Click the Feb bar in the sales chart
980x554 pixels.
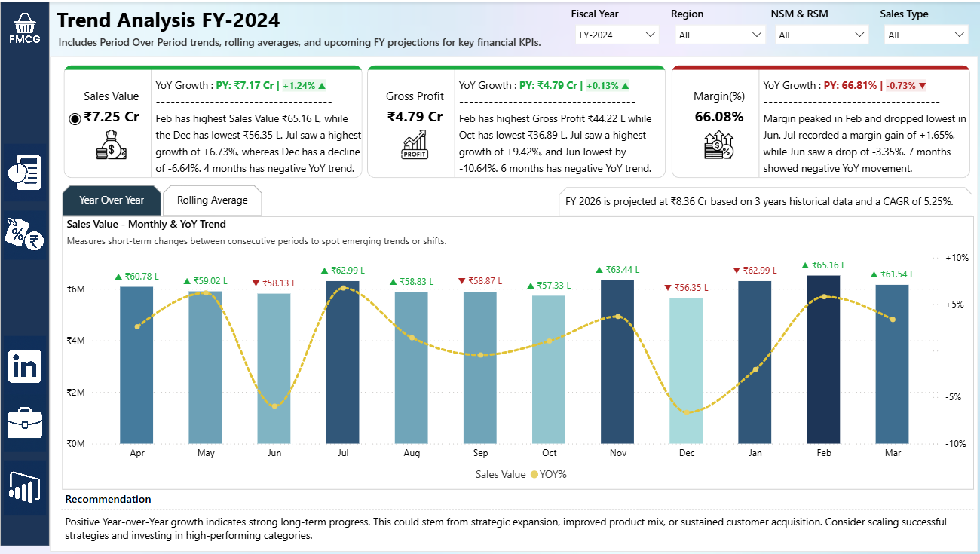[x=823, y=362]
